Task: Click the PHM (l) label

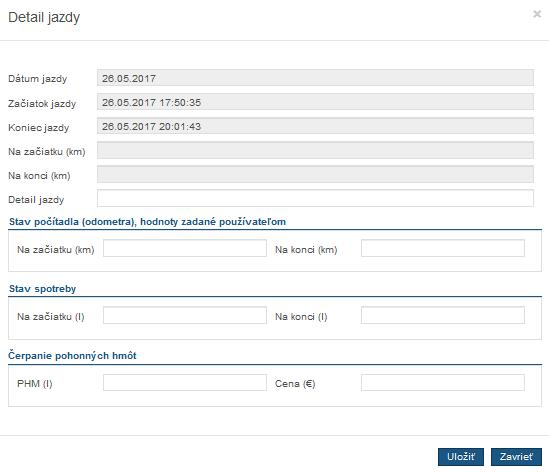Action: click(x=35, y=384)
